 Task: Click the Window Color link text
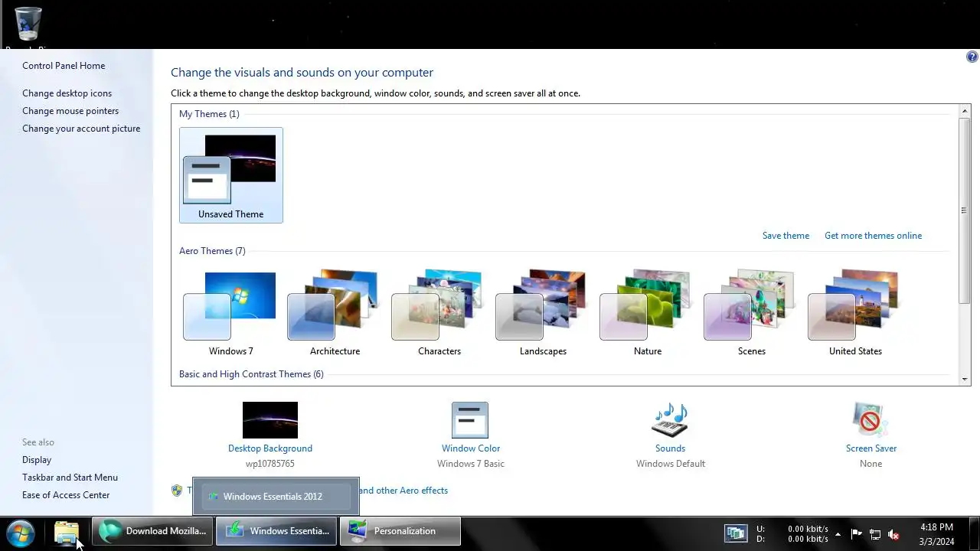click(471, 448)
